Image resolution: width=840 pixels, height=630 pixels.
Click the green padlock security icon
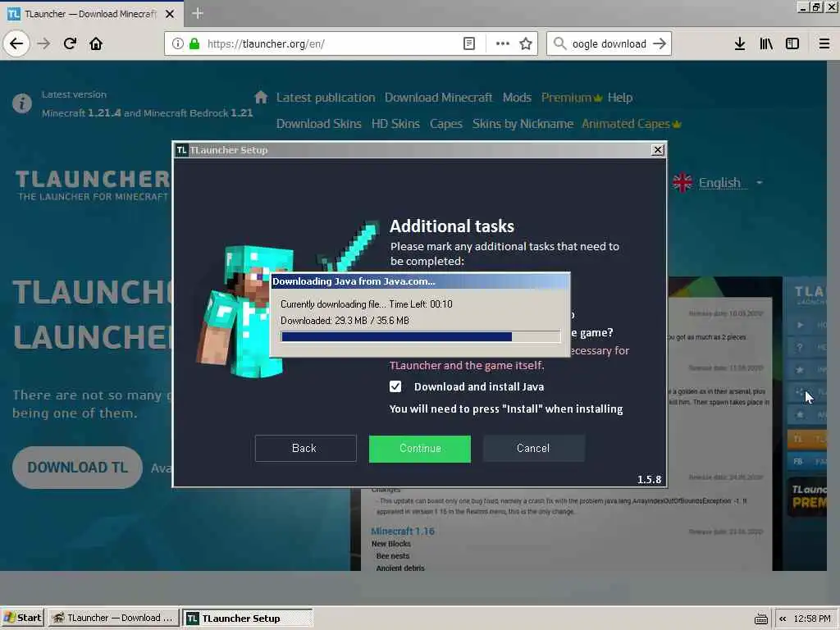pyautogui.click(x=194, y=43)
